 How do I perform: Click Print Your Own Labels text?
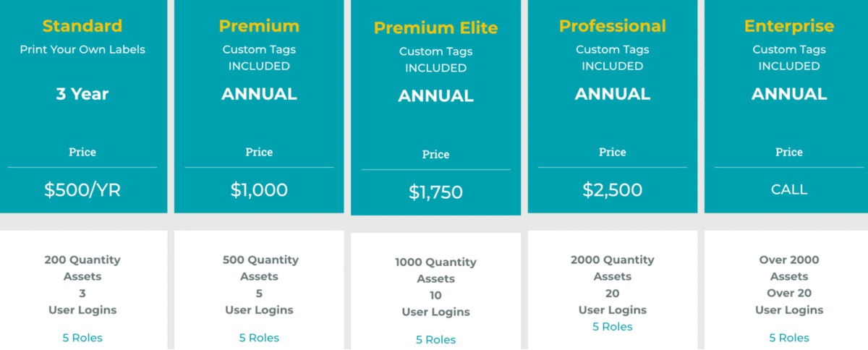click(x=82, y=50)
